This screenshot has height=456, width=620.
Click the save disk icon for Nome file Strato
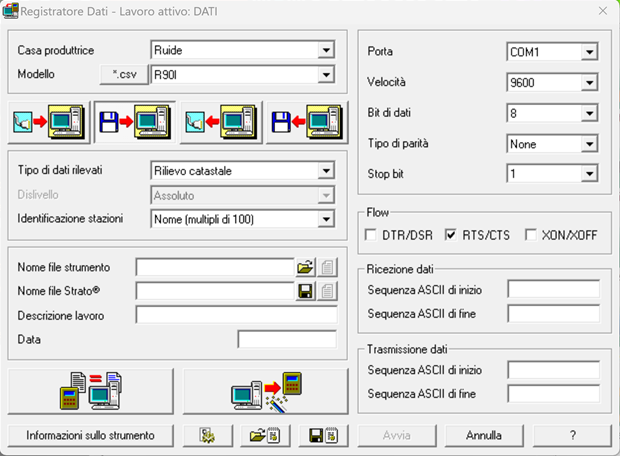pos(305,291)
